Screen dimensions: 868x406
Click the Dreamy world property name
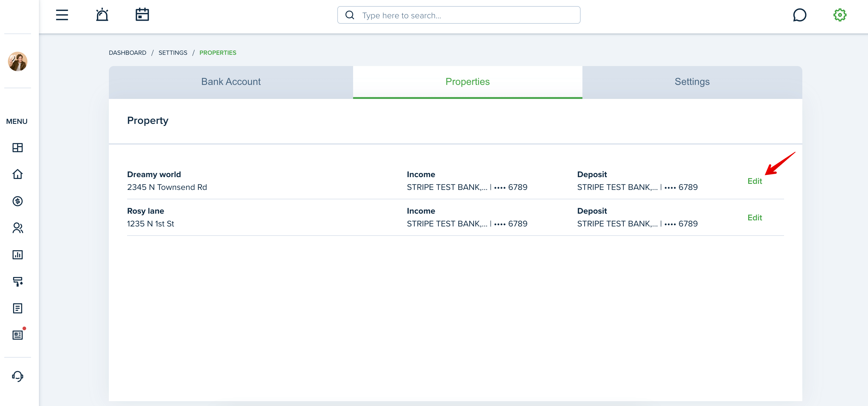pos(154,174)
